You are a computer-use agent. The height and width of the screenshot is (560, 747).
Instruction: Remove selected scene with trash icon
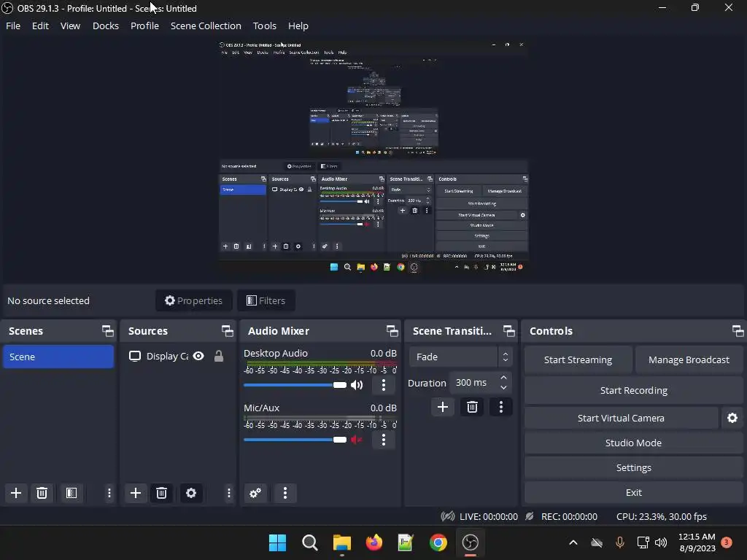[x=42, y=493]
